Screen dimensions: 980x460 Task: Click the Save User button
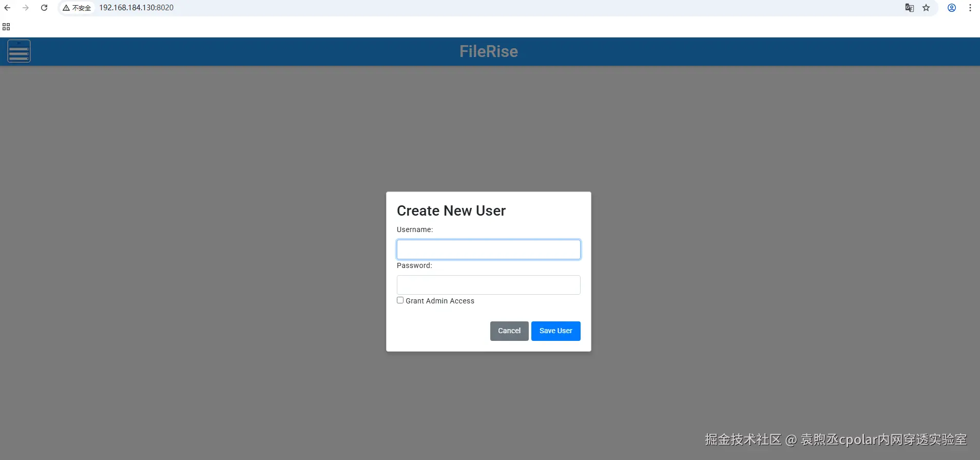click(556, 331)
